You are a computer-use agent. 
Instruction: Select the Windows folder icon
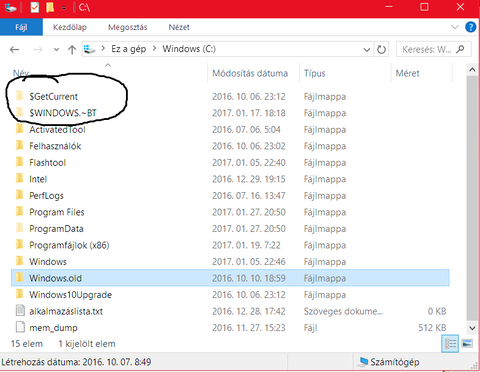[x=20, y=261]
